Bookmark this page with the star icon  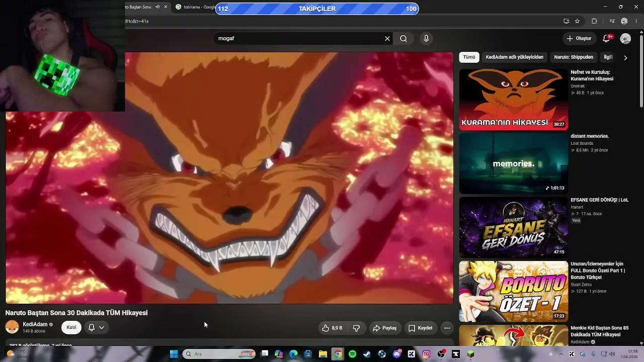(x=577, y=21)
